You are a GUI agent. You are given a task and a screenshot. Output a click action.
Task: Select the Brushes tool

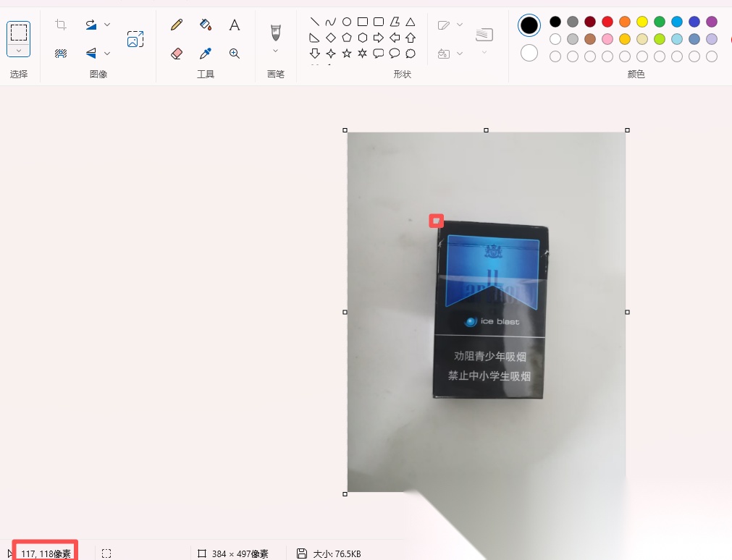[275, 33]
